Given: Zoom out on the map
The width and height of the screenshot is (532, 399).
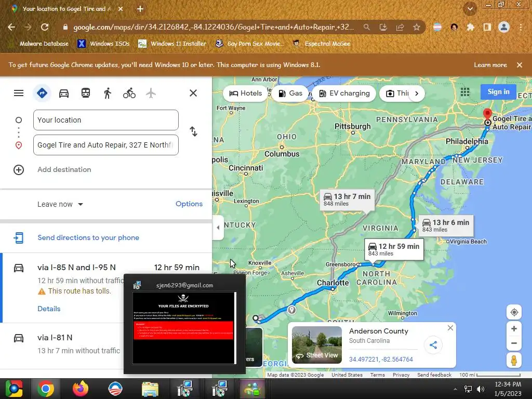Looking at the screenshot, I should 514,343.
